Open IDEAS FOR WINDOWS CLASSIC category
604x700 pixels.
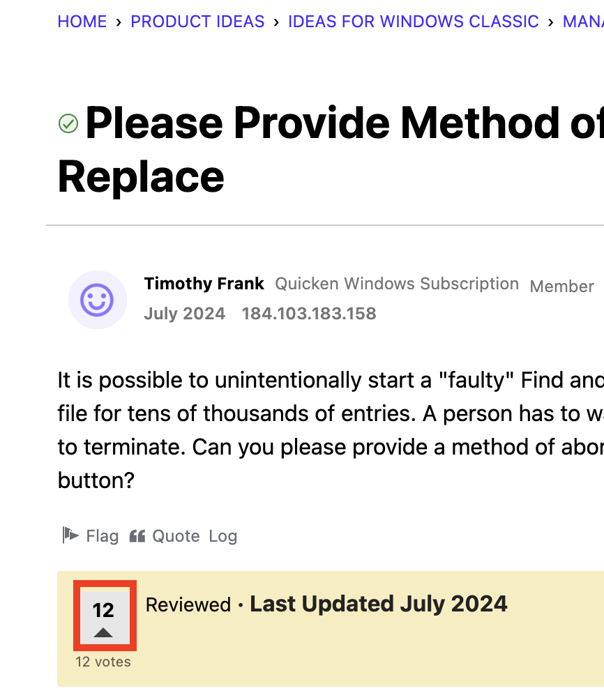pyautogui.click(x=413, y=22)
